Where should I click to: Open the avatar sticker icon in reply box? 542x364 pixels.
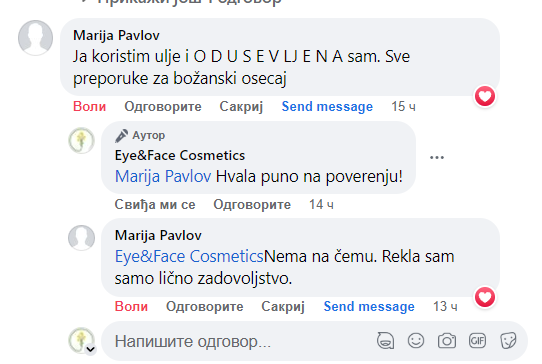click(x=385, y=341)
